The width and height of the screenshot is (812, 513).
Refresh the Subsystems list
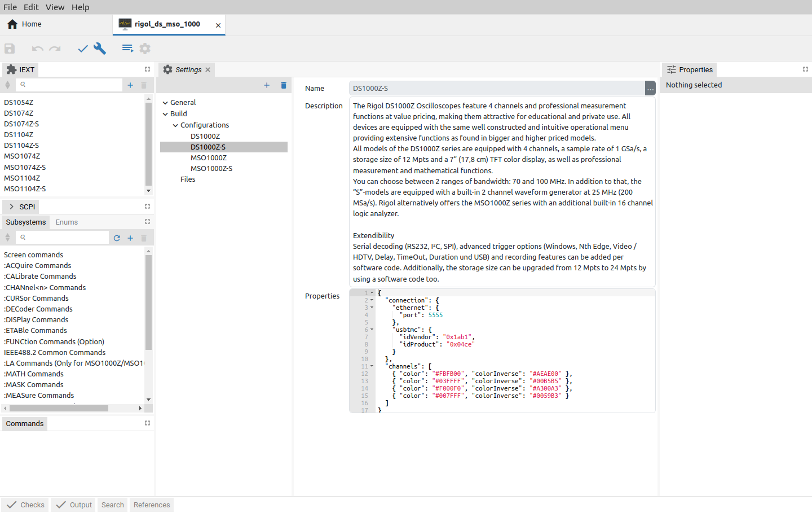pos(117,238)
